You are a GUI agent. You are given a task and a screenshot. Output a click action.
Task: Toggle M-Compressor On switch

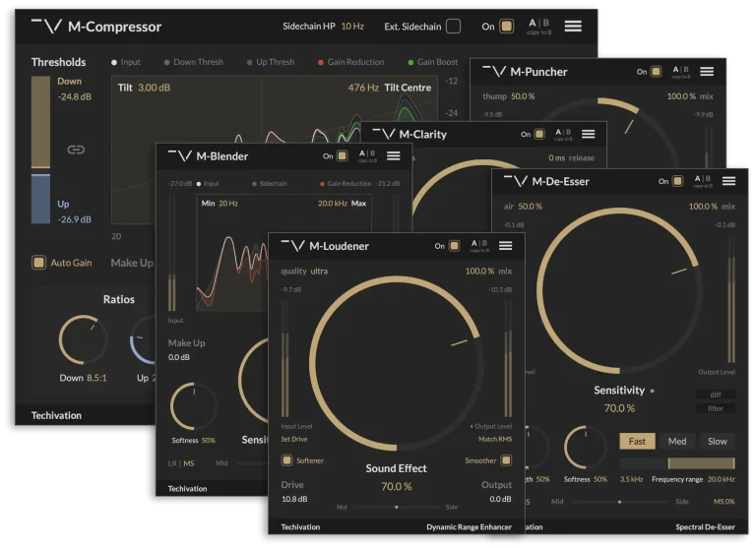coord(506,26)
